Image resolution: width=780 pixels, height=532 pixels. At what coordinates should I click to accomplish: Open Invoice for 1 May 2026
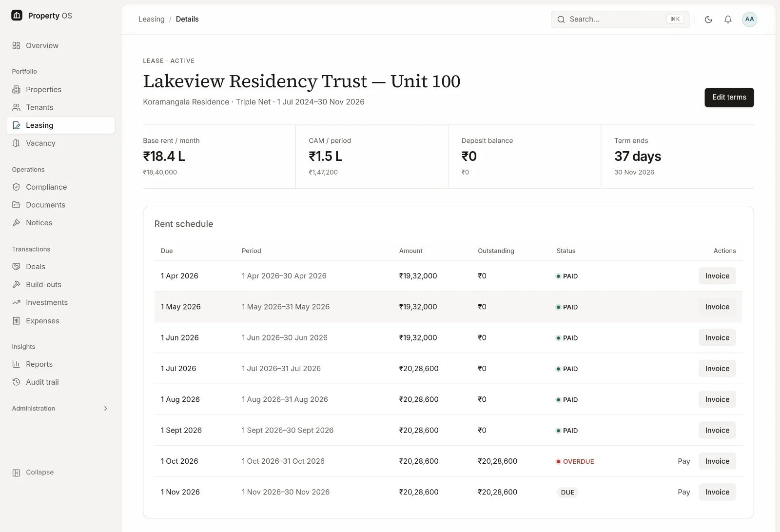click(x=717, y=307)
